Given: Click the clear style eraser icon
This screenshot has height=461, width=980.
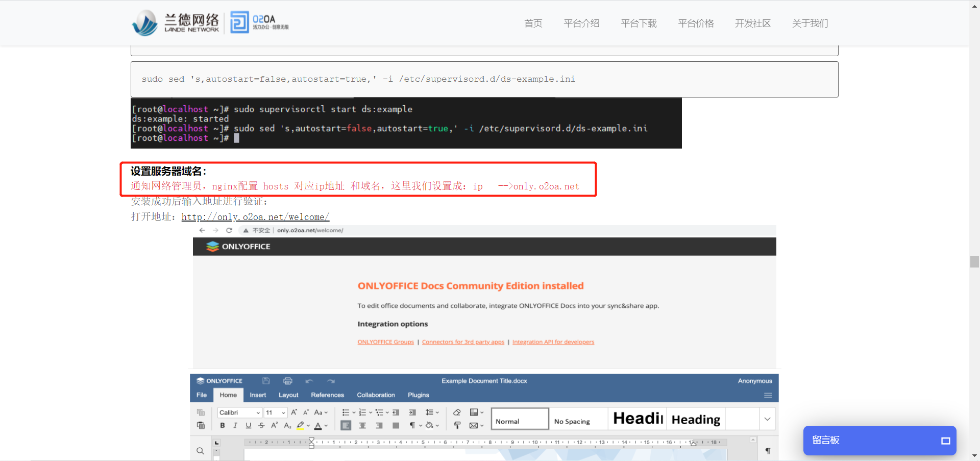Looking at the screenshot, I should click(x=457, y=413).
